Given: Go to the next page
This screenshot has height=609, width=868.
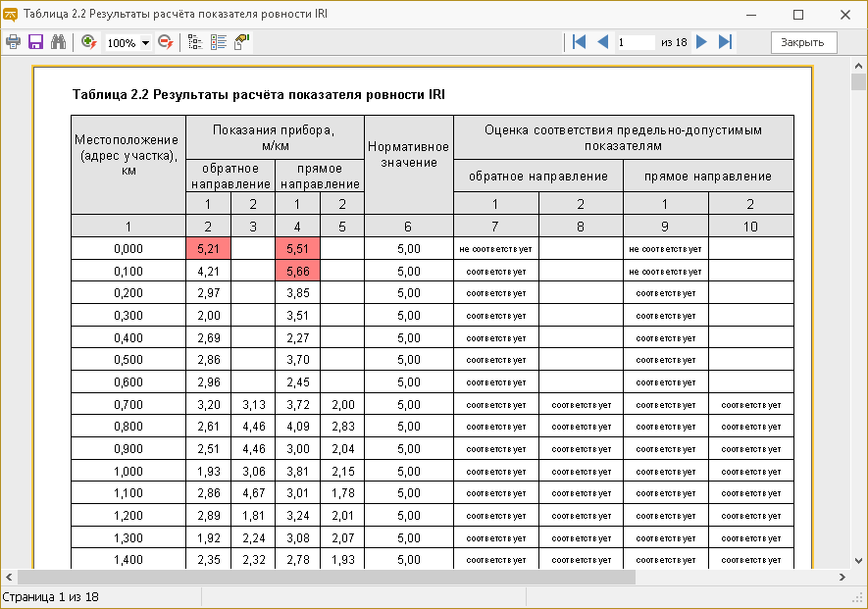Looking at the screenshot, I should [701, 42].
